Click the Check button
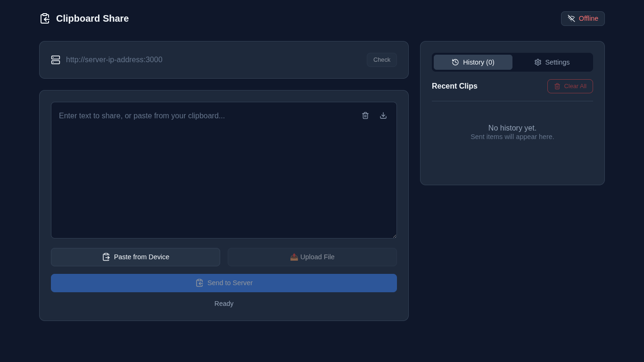Screen dimensions: 644x362 coord(382,60)
